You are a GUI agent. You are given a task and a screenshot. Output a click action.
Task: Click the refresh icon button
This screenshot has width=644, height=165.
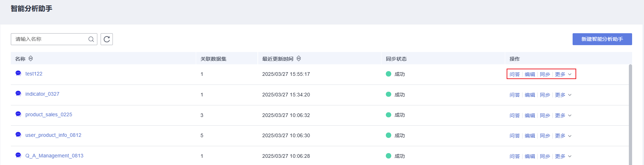click(107, 39)
